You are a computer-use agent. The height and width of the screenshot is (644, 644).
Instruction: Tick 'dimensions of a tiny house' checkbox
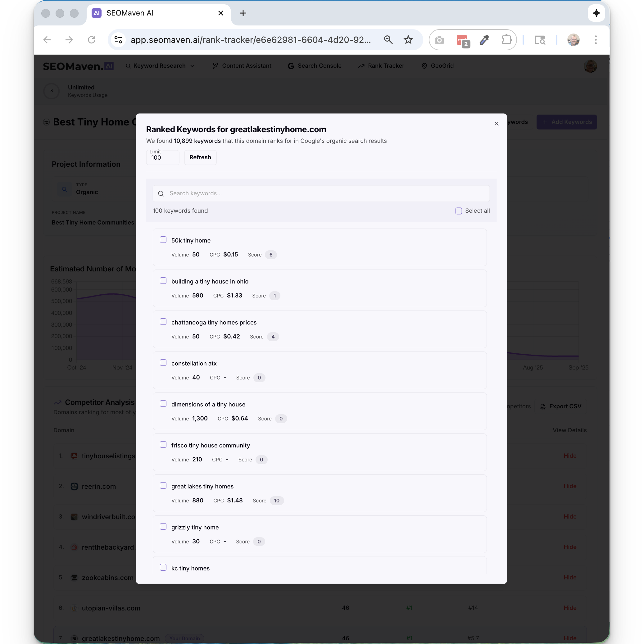(x=163, y=404)
